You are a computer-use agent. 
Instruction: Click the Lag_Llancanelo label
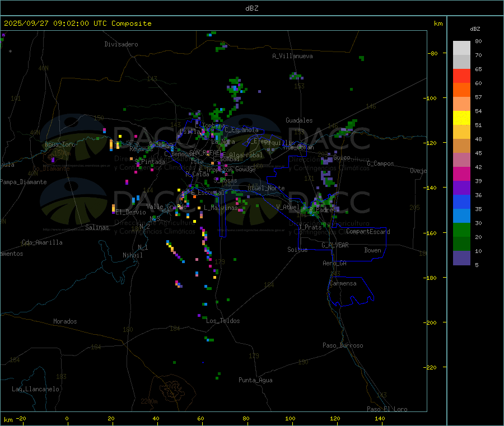(35, 388)
